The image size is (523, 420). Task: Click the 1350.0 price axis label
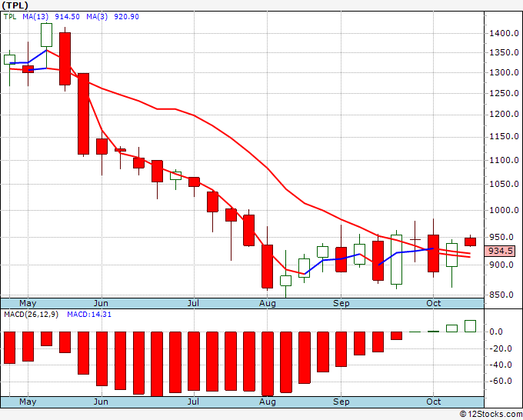pos(504,52)
